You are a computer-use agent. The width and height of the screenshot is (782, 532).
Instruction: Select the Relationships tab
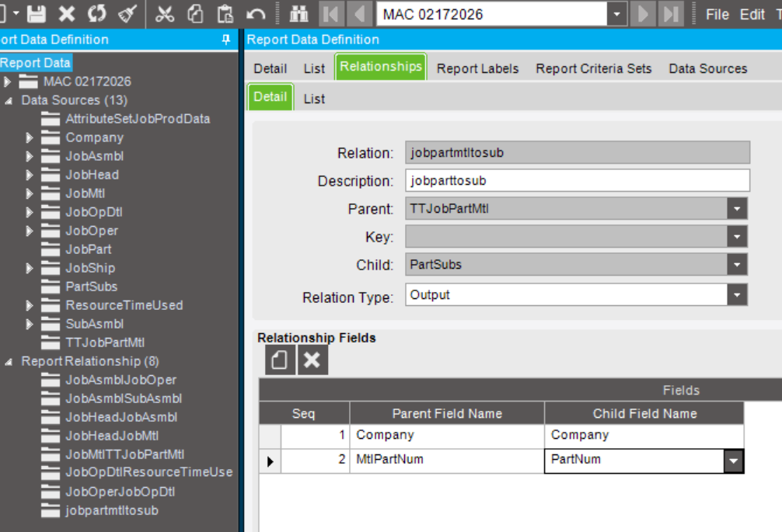click(x=381, y=66)
